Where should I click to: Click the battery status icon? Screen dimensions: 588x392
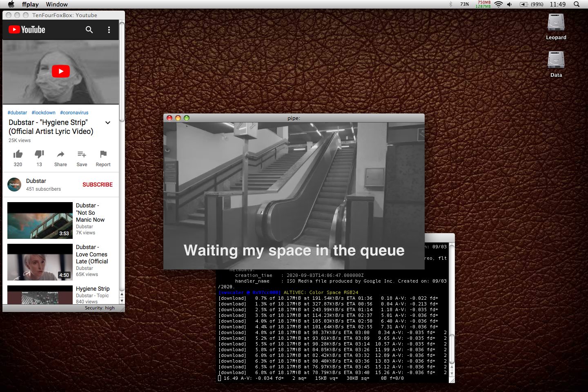(524, 4)
